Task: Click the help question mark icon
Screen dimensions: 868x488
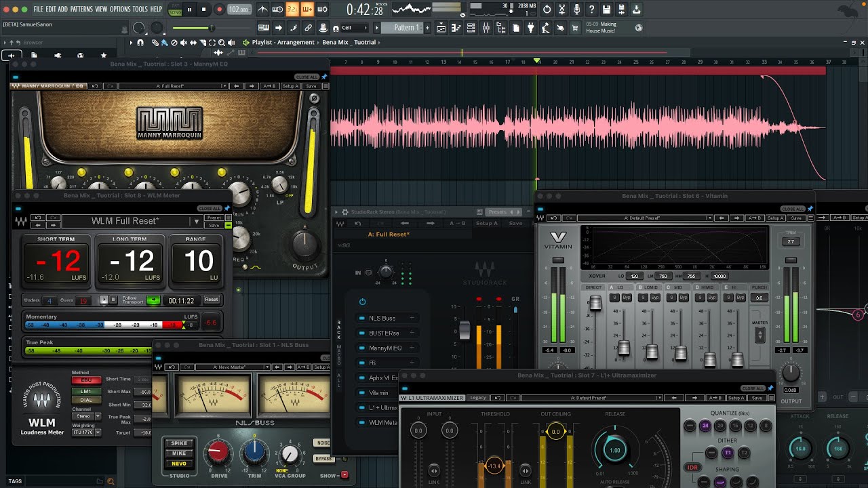Action: tap(591, 9)
